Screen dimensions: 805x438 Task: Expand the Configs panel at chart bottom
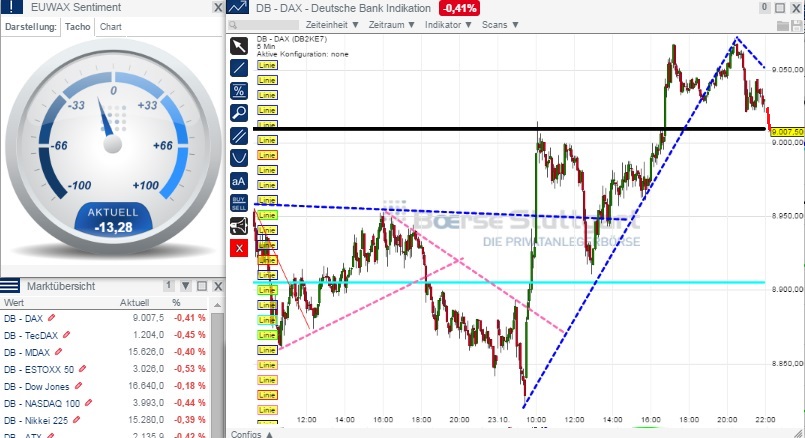[252, 434]
